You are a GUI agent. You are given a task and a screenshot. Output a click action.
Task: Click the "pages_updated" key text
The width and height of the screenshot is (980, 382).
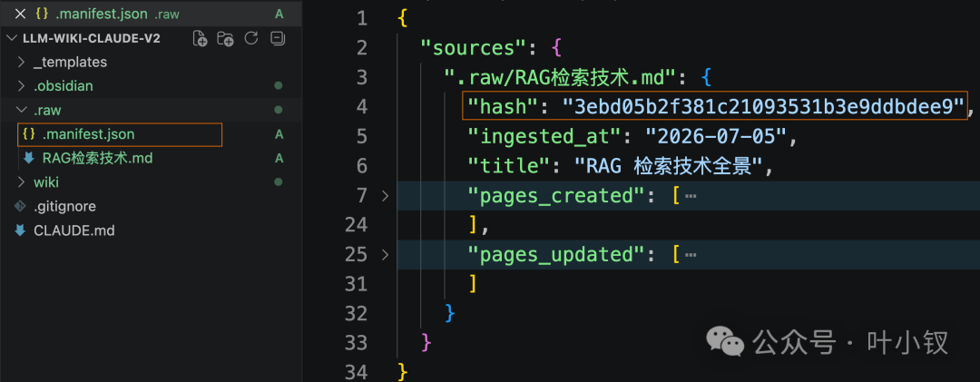(555, 254)
